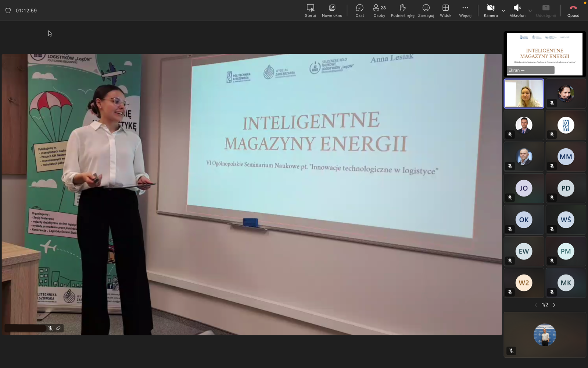
Task: Go to previous participants page
Action: point(535,305)
